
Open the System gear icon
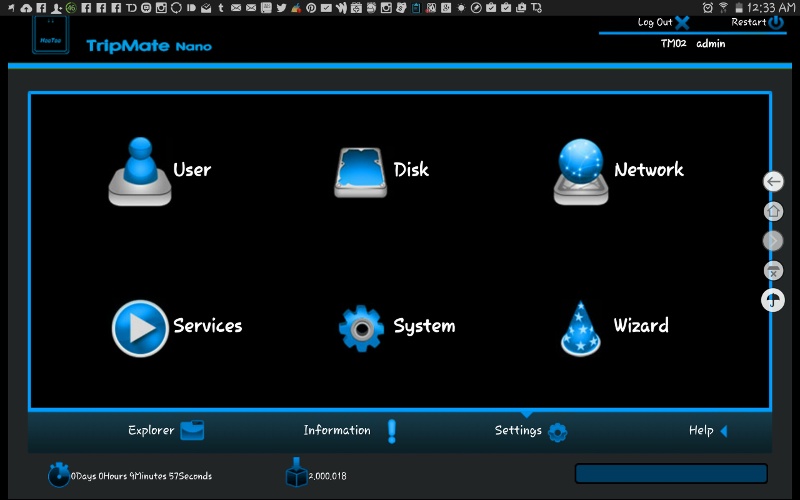point(361,328)
